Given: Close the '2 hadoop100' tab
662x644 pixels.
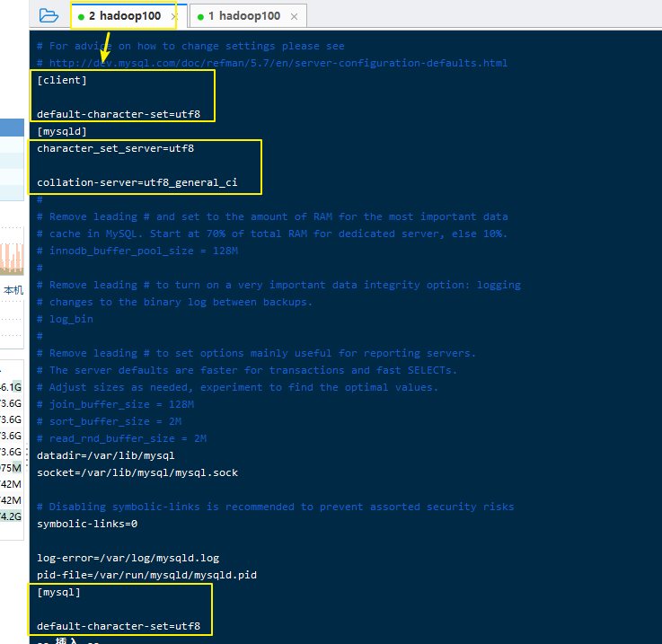Looking at the screenshot, I should pyautogui.click(x=173, y=16).
